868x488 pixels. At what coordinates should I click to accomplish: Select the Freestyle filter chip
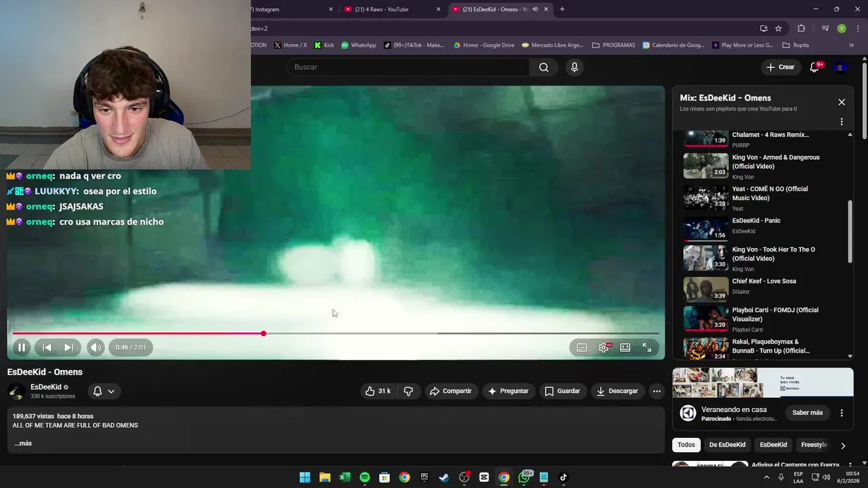click(x=814, y=445)
